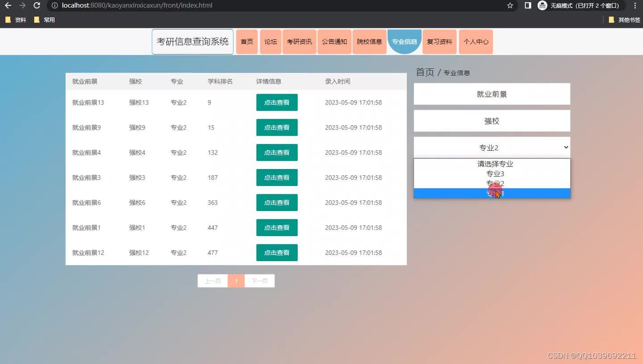The image size is (643, 364).
Task: Click the 强校1 table cell
Action: (x=137, y=227)
